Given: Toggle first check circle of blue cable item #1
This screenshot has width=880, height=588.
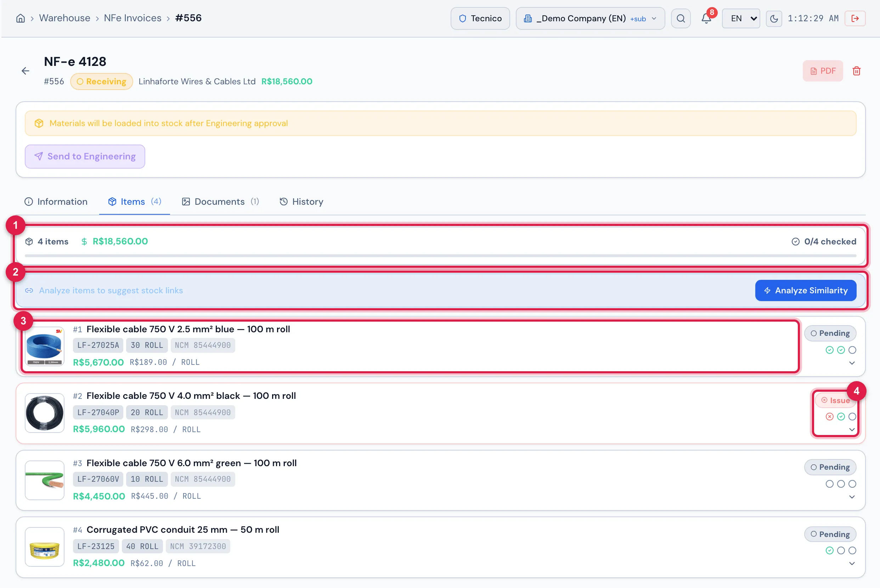Looking at the screenshot, I should (829, 350).
